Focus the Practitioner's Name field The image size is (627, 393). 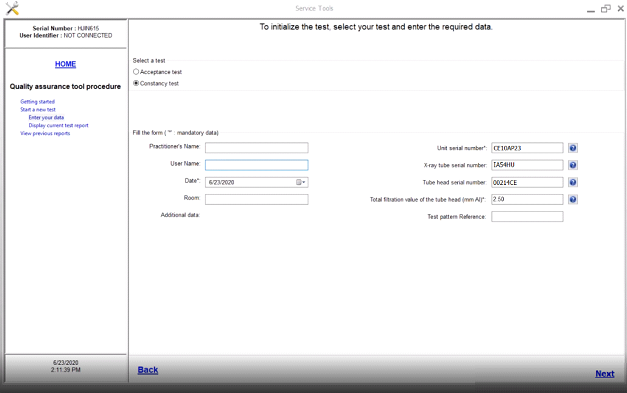point(257,148)
